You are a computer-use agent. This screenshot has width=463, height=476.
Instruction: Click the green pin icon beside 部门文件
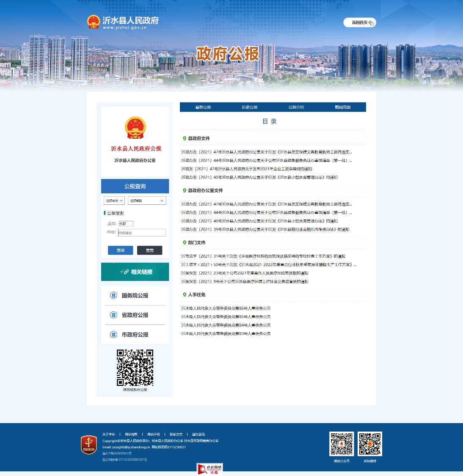click(x=185, y=242)
